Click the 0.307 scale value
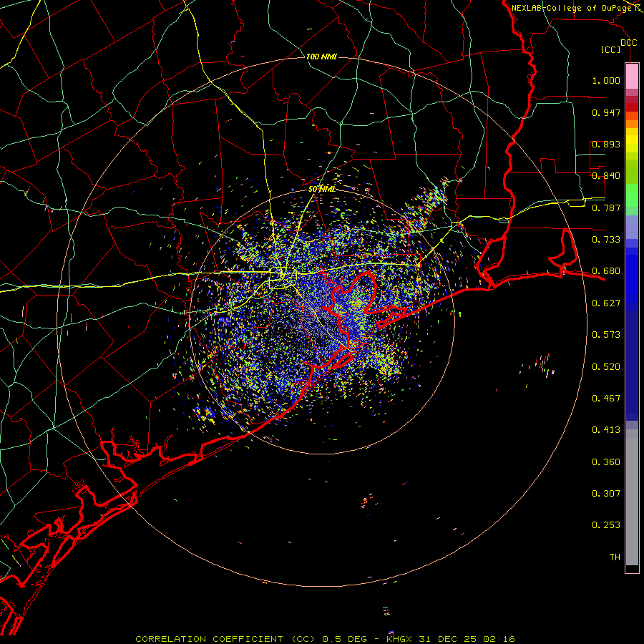This screenshot has width=644, height=644. point(606,494)
